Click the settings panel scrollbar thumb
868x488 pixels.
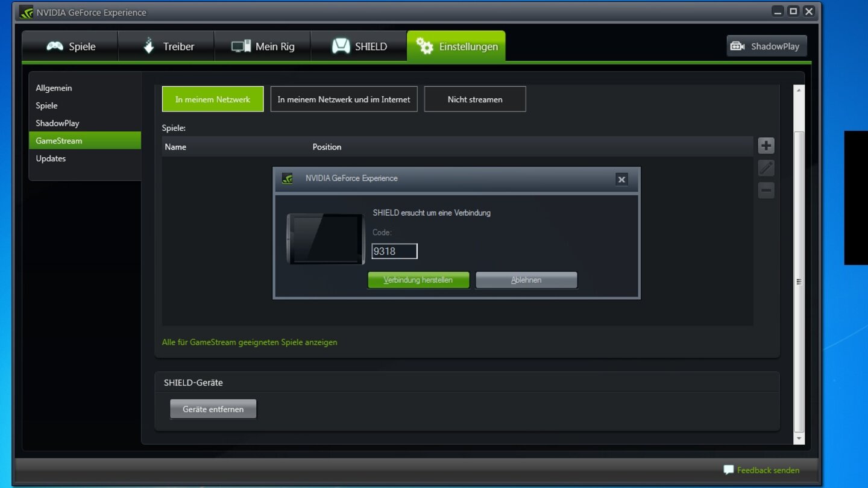point(799,281)
